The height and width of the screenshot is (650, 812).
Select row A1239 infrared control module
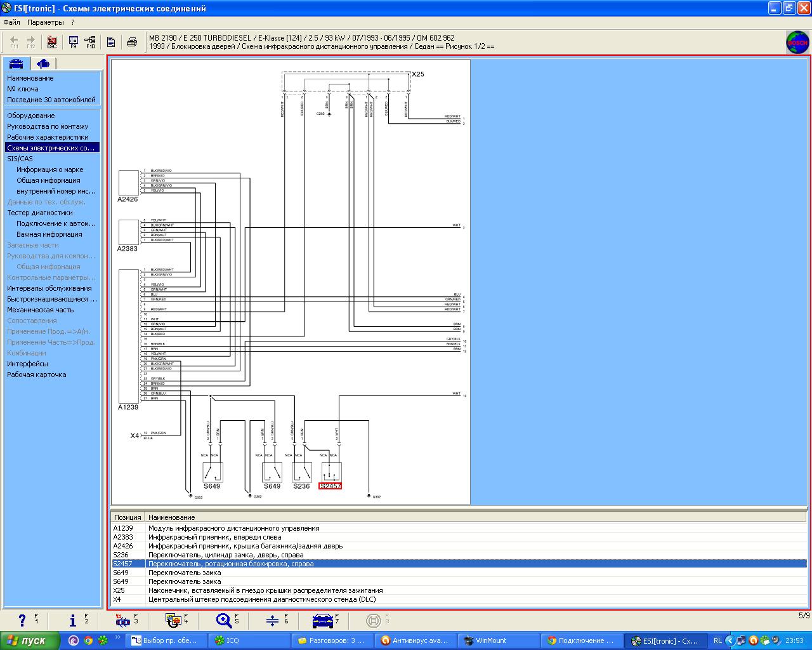tap(459, 528)
